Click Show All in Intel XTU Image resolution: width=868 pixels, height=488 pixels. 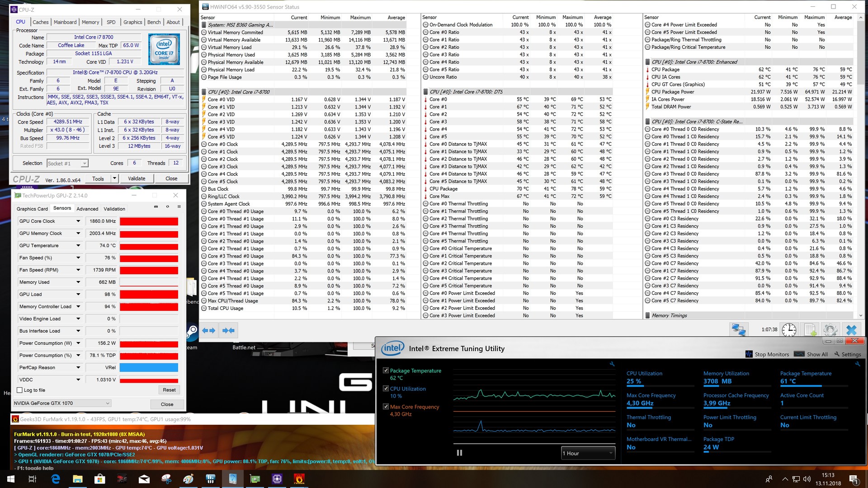811,354
